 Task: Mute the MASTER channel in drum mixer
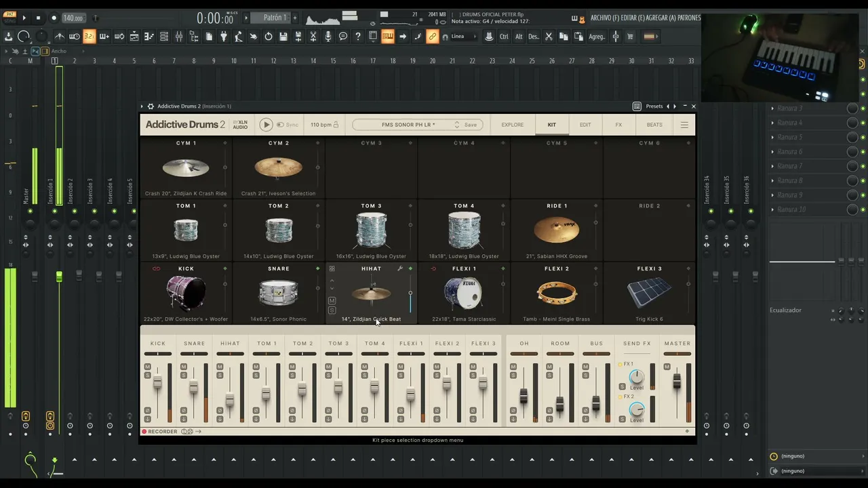[x=667, y=367]
